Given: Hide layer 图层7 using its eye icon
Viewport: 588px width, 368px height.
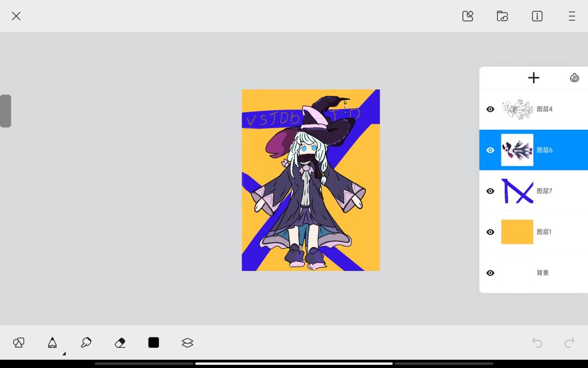Looking at the screenshot, I should point(490,191).
